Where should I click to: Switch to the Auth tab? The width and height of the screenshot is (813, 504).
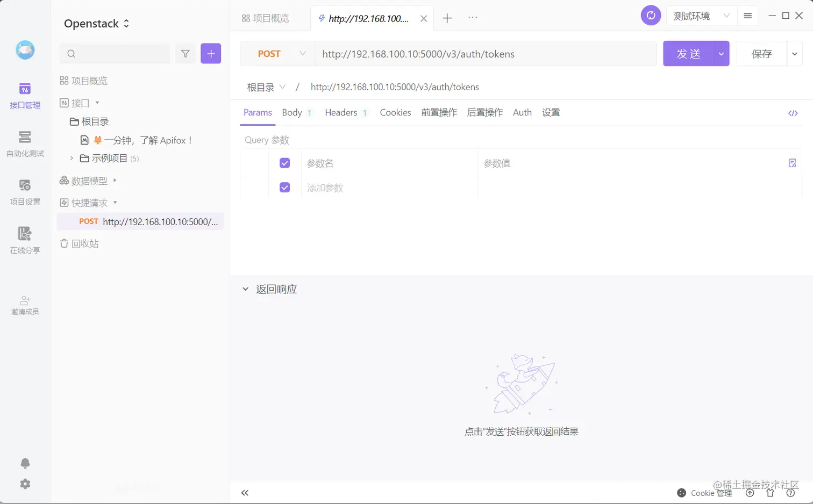pyautogui.click(x=522, y=113)
